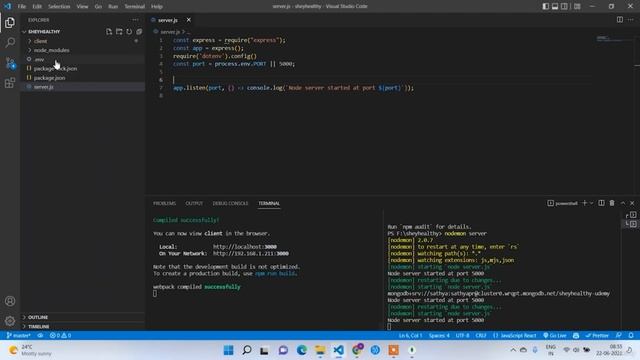640x360 pixels.
Task: Open the Search view in activity bar
Action: click(x=10, y=42)
